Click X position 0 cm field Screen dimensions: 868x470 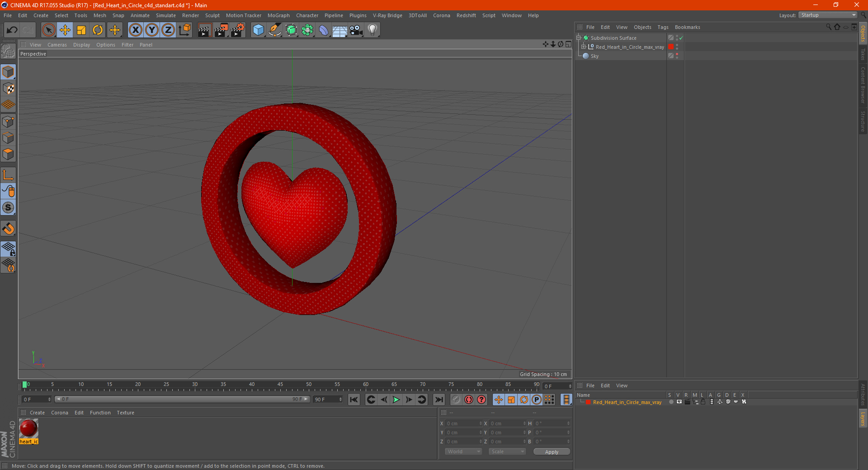click(463, 423)
